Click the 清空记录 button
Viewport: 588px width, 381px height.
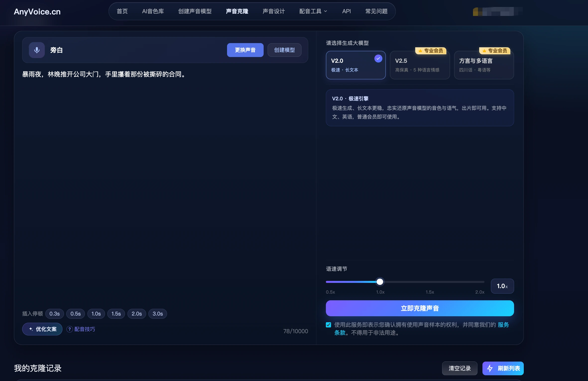coord(460,368)
